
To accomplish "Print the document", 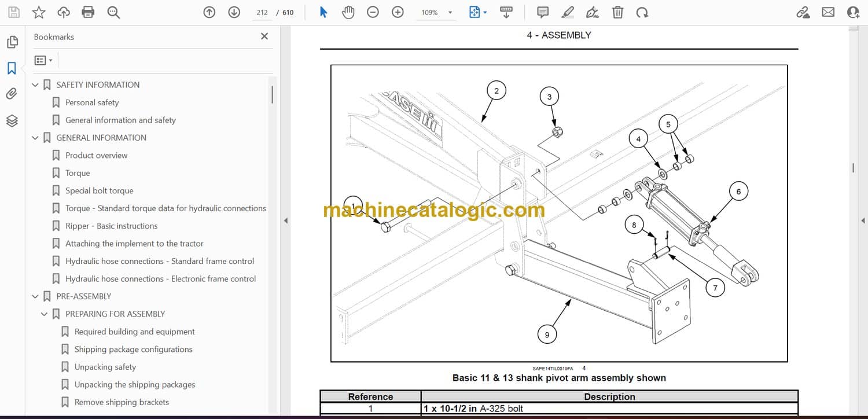I will 88,12.
